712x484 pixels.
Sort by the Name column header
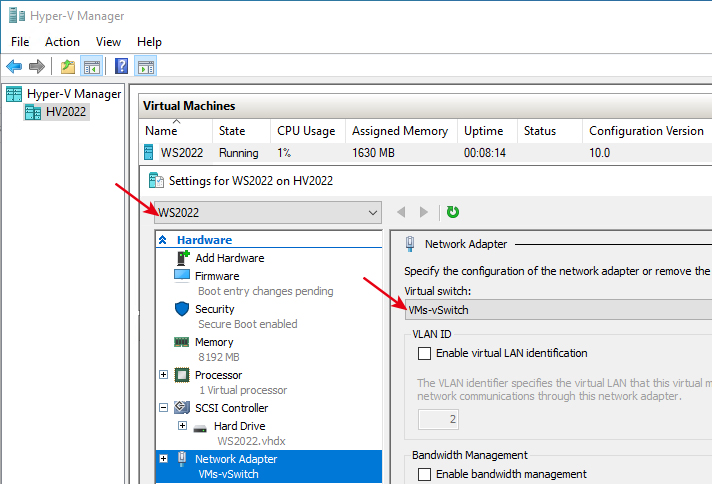pos(176,131)
